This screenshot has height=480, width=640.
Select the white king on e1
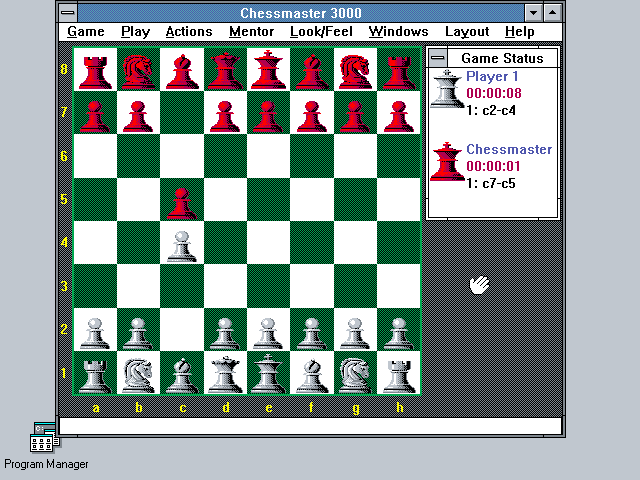[x=269, y=373]
